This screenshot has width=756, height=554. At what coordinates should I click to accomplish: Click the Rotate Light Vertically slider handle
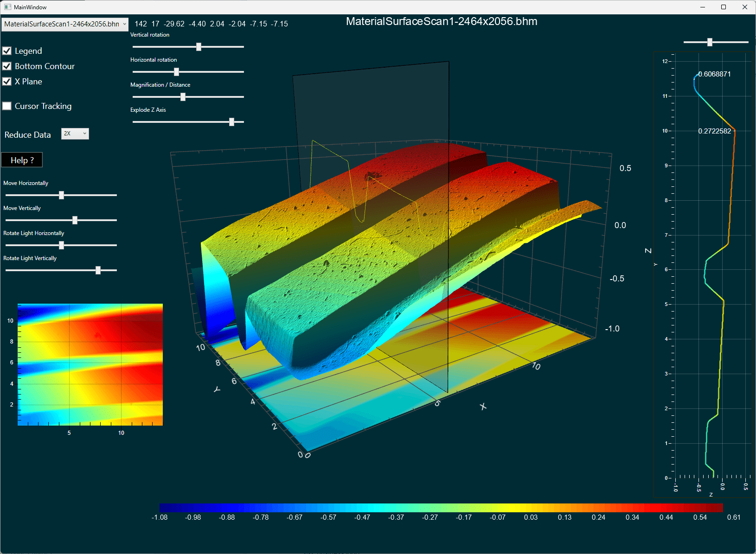click(x=98, y=270)
